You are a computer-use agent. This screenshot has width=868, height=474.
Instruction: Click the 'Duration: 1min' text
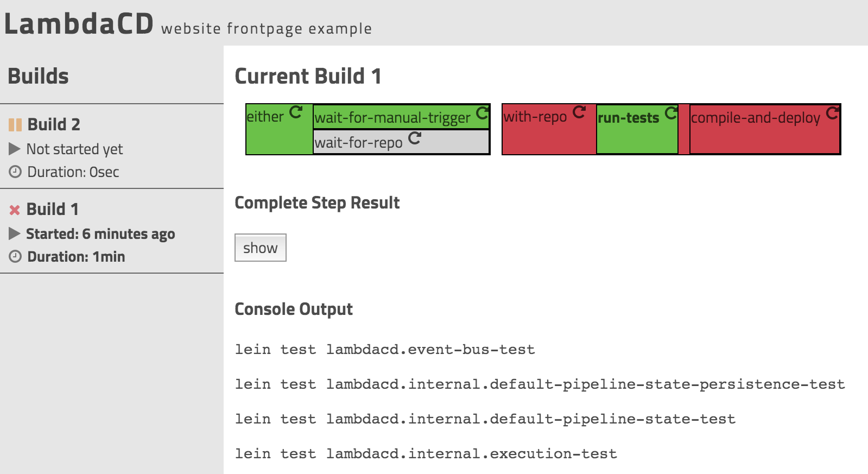76,257
